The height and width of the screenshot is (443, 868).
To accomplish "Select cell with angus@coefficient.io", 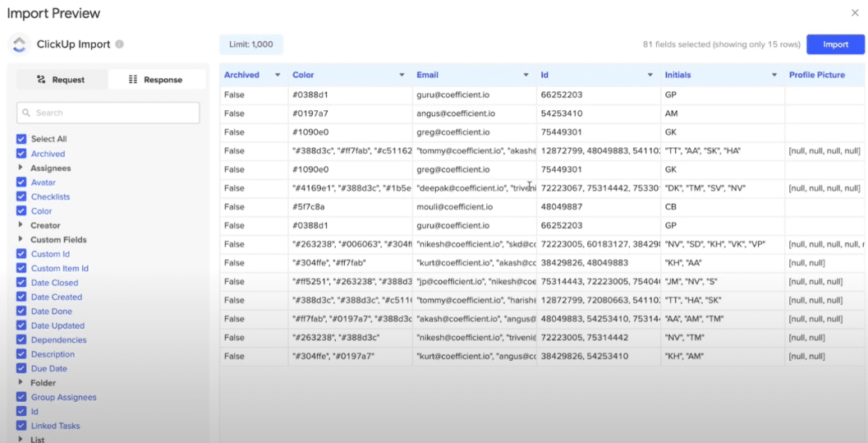I will (x=475, y=113).
